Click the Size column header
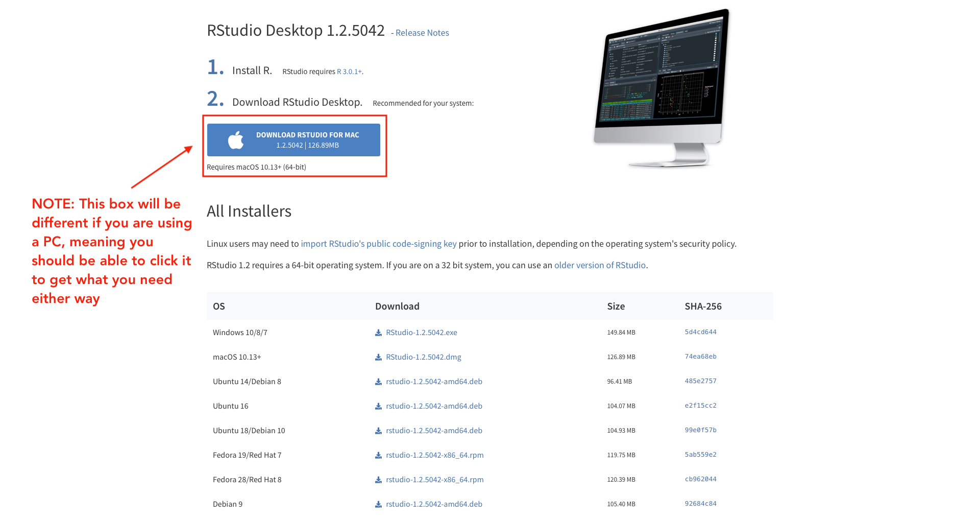This screenshot has height=518, width=980. point(616,307)
